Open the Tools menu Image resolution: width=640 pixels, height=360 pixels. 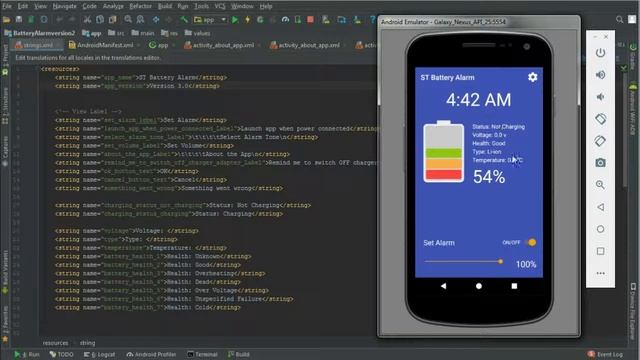(x=201, y=6)
